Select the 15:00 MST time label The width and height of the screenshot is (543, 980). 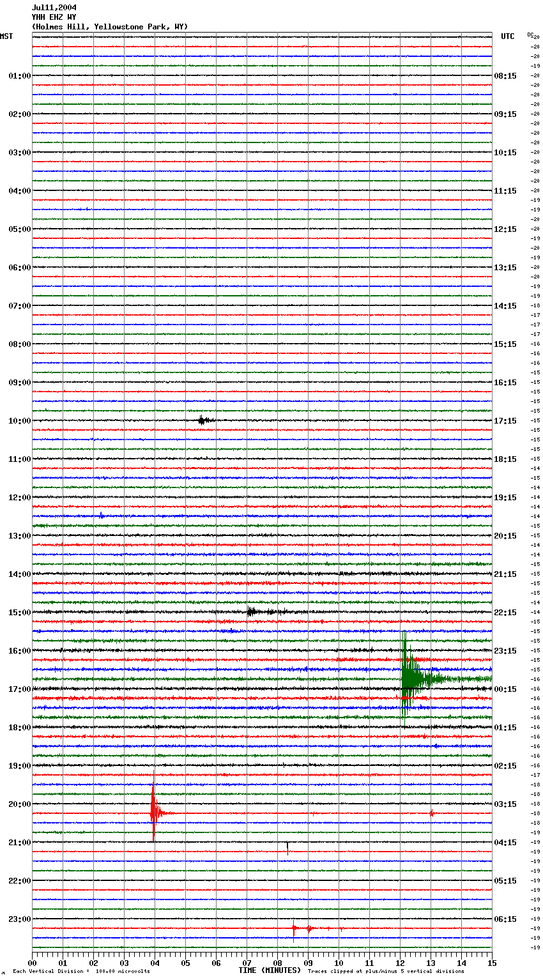tap(19, 613)
